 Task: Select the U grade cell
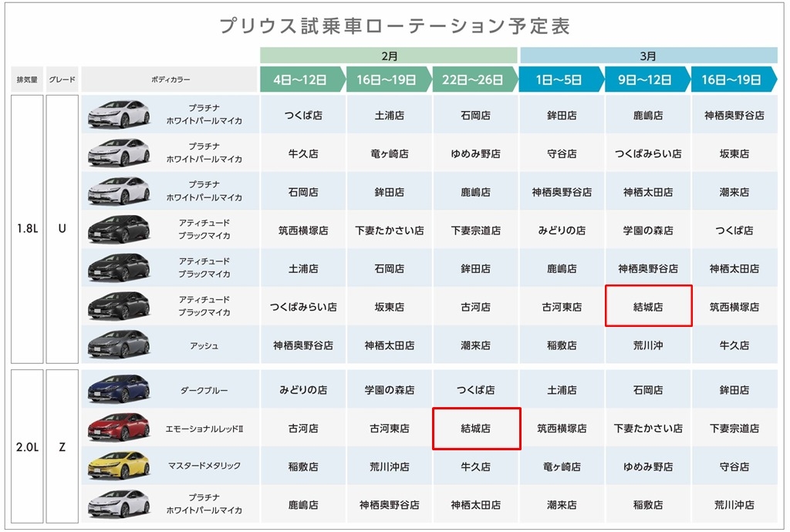point(62,228)
